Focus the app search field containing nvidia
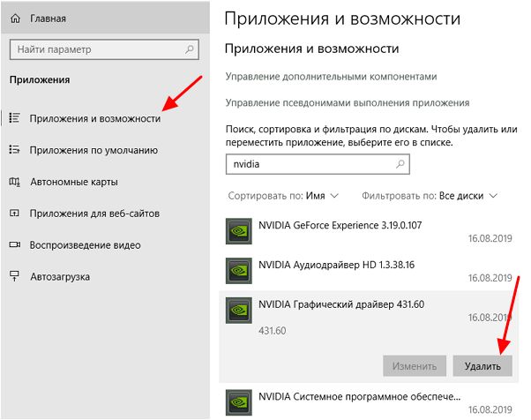The width and height of the screenshot is (531, 420). tap(318, 164)
